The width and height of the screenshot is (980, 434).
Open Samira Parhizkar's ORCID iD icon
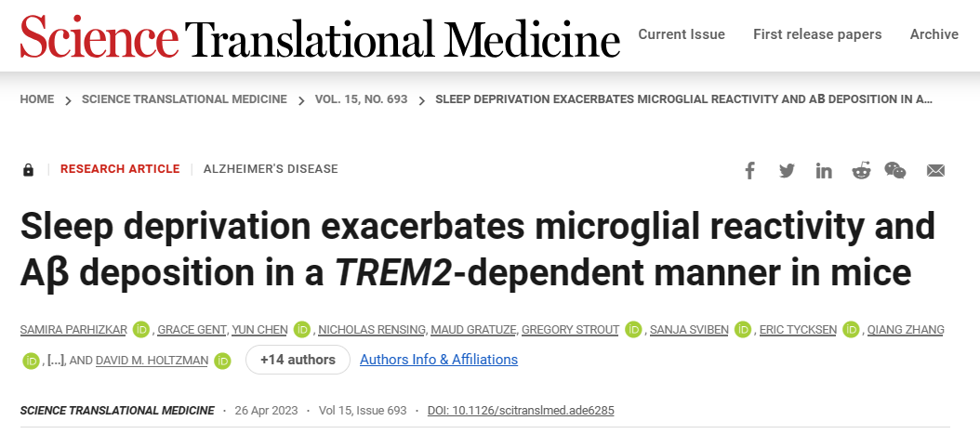click(x=141, y=329)
